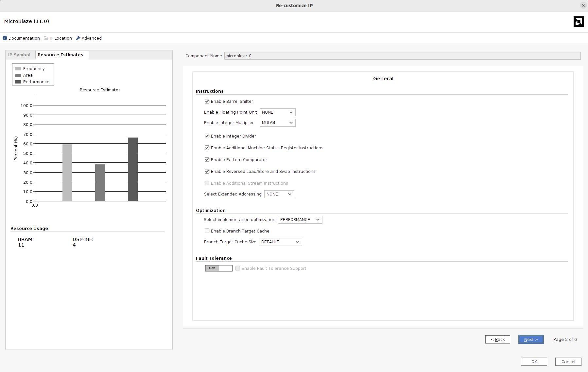Viewport: 588px width, 372px height.
Task: Select Resource Estimates tab
Action: 61,55
